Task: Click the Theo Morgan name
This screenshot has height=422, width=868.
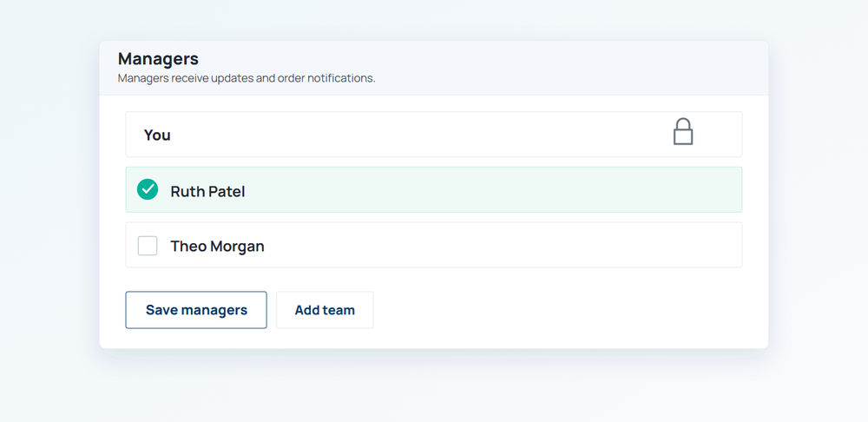Action: (218, 247)
